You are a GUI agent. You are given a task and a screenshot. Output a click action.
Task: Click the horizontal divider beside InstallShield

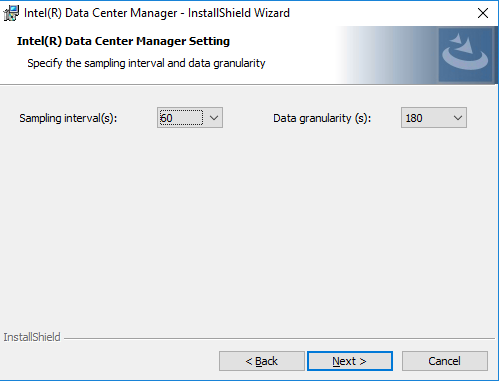pyautogui.click(x=279, y=338)
